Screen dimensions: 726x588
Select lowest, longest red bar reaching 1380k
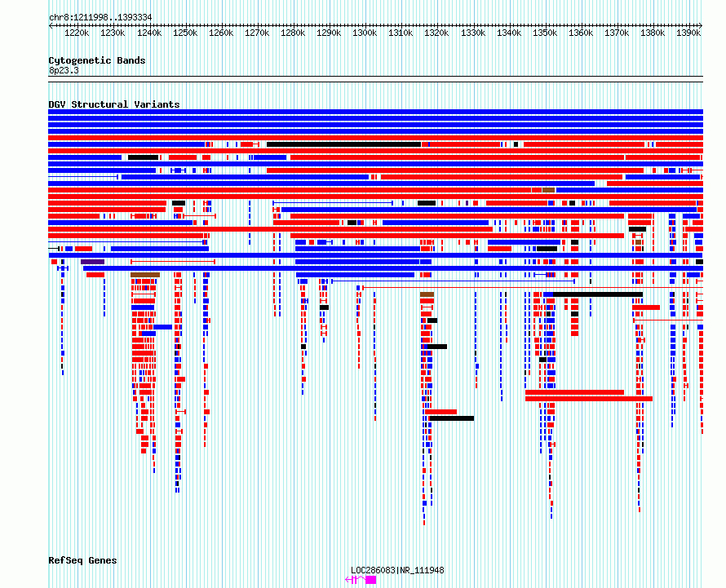pyautogui.click(x=589, y=399)
